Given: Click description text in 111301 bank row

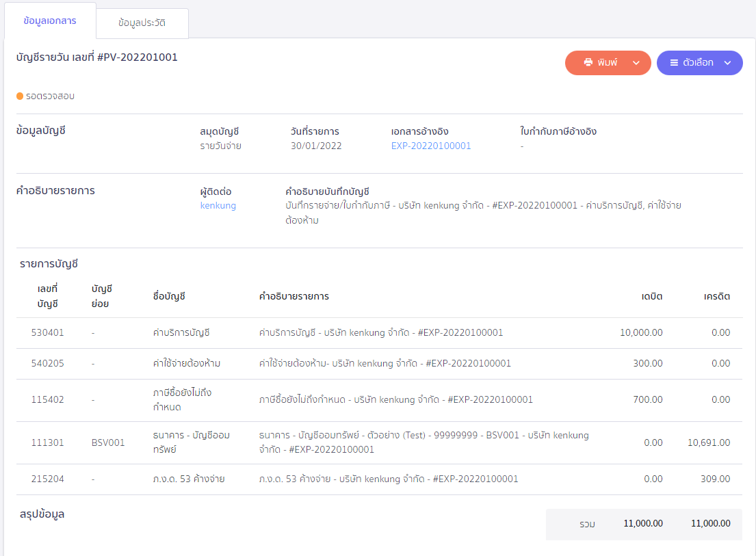Looking at the screenshot, I should click(x=423, y=442).
